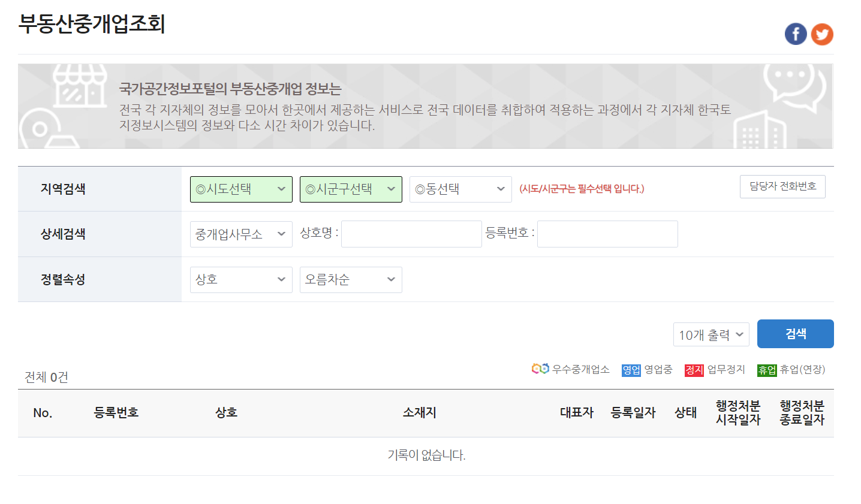
Task: Click the 기록이 없습니다 empty message
Action: [x=426, y=455]
